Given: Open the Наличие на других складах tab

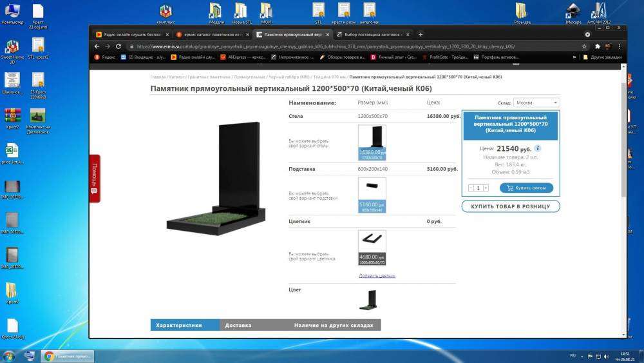Looking at the screenshot, I should point(332,325).
